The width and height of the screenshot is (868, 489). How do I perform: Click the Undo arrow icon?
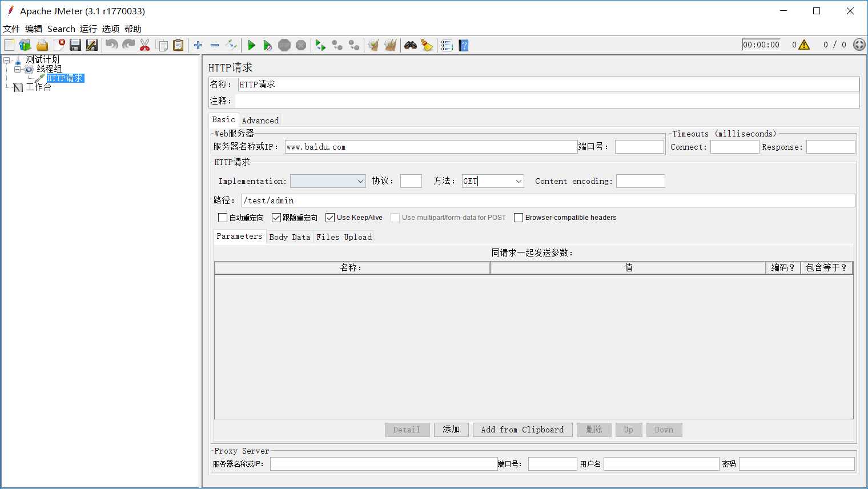pos(112,45)
